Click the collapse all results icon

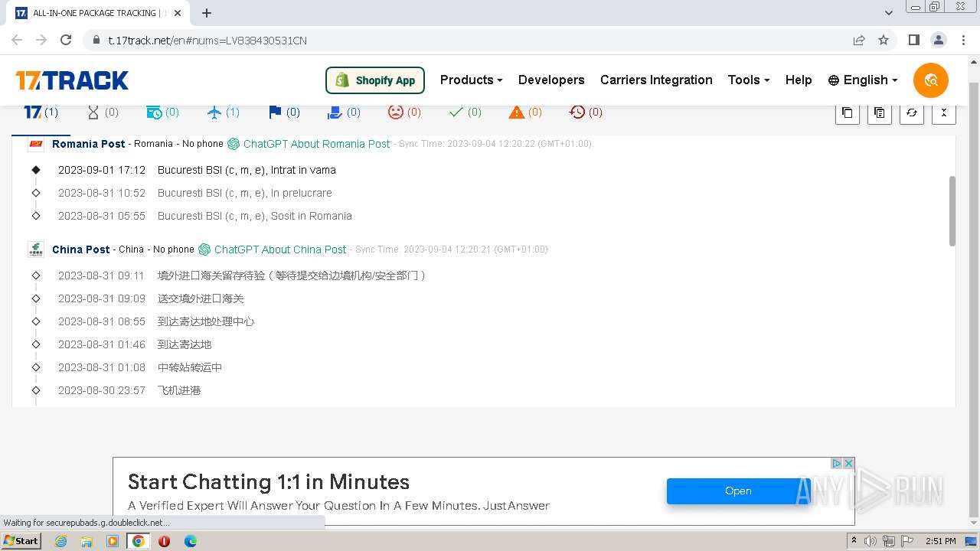pos(943,112)
